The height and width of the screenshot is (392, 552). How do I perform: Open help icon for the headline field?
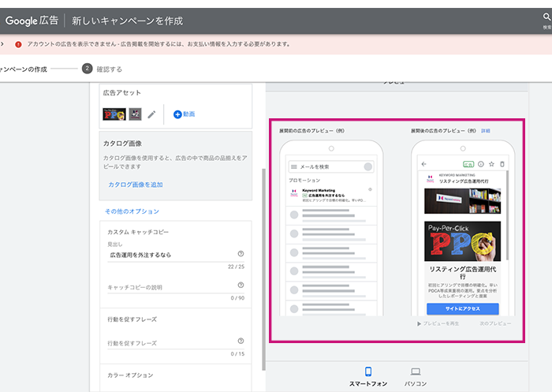pos(241,254)
